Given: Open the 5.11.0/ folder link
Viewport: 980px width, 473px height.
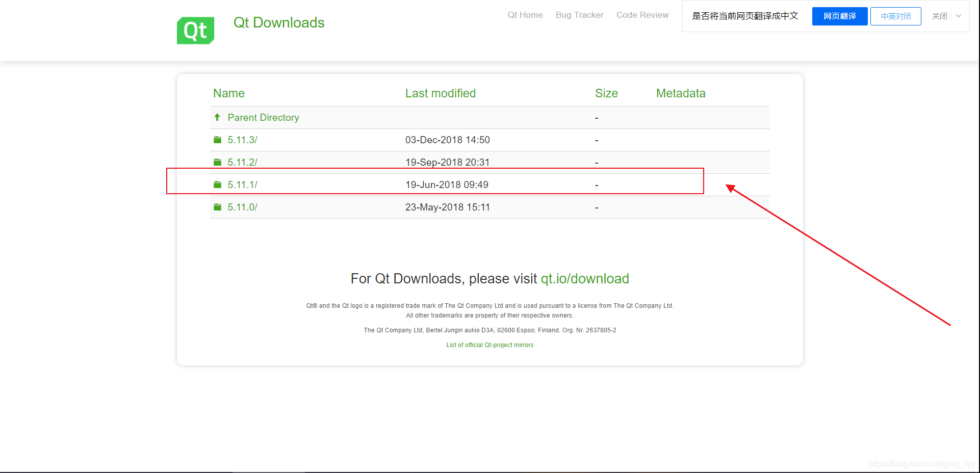Looking at the screenshot, I should coord(242,207).
